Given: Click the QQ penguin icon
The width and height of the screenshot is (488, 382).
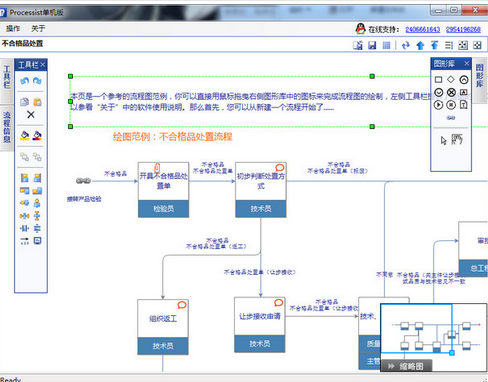Looking at the screenshot, I should [360, 29].
